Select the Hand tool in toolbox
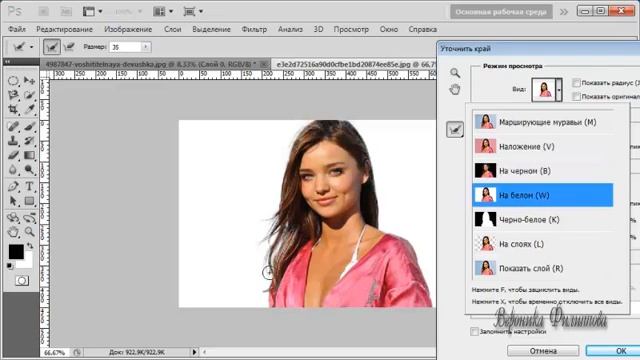Viewport: 640px width, 360px height. tap(13, 232)
